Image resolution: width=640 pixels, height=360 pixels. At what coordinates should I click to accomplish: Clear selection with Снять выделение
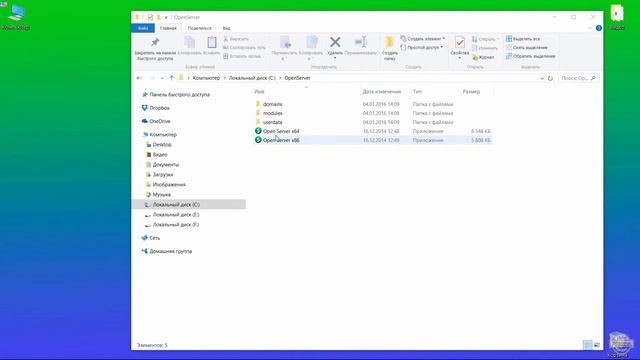point(527,47)
